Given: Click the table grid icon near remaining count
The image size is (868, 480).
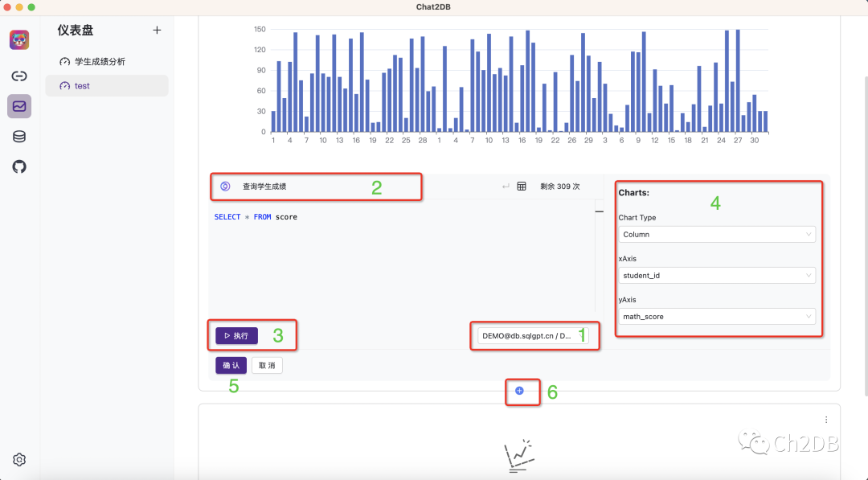Looking at the screenshot, I should 522,187.
